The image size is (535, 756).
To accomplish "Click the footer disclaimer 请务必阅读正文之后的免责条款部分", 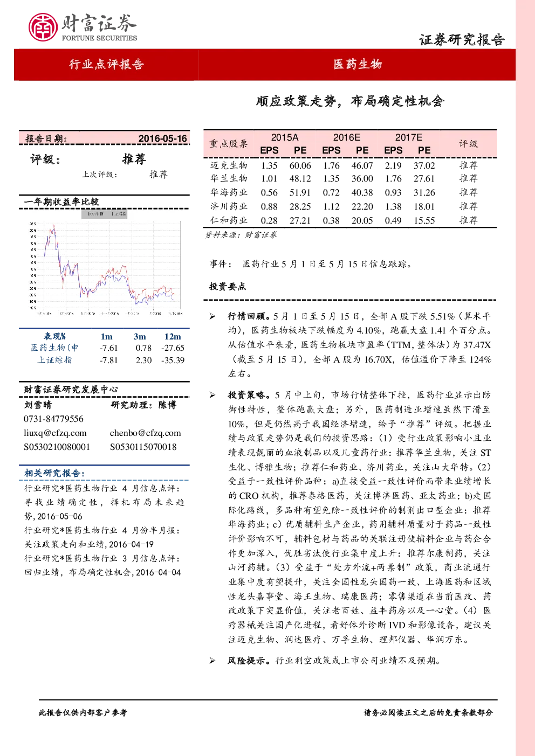I will [428, 713].
